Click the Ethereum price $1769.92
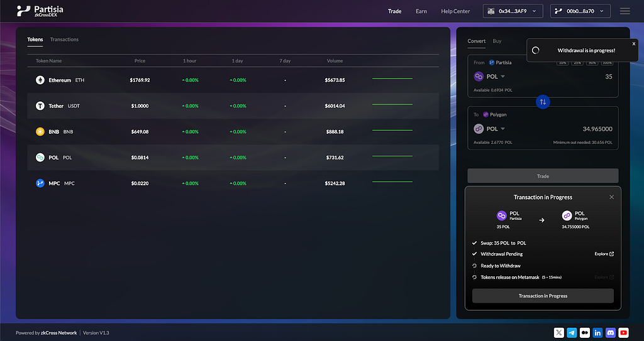The width and height of the screenshot is (644, 341). point(140,80)
